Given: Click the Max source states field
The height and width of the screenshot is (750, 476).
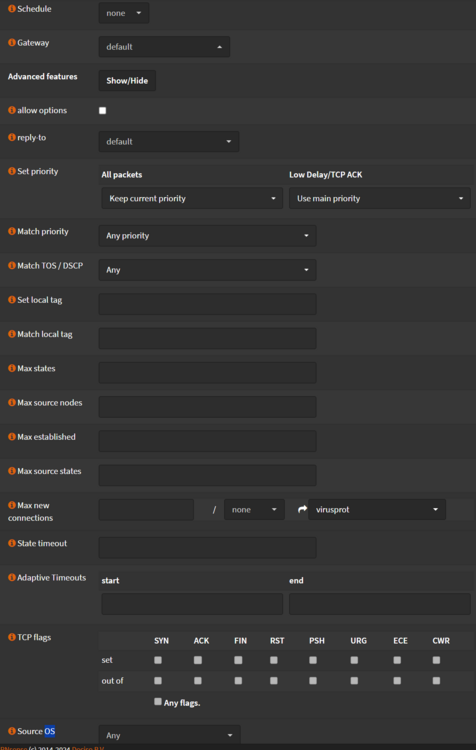Looking at the screenshot, I should click(208, 475).
